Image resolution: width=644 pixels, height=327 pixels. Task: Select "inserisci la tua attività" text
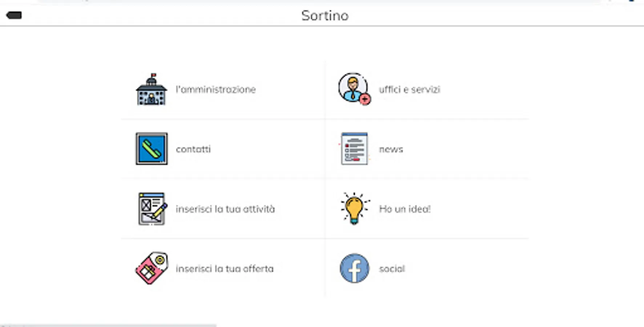(225, 209)
